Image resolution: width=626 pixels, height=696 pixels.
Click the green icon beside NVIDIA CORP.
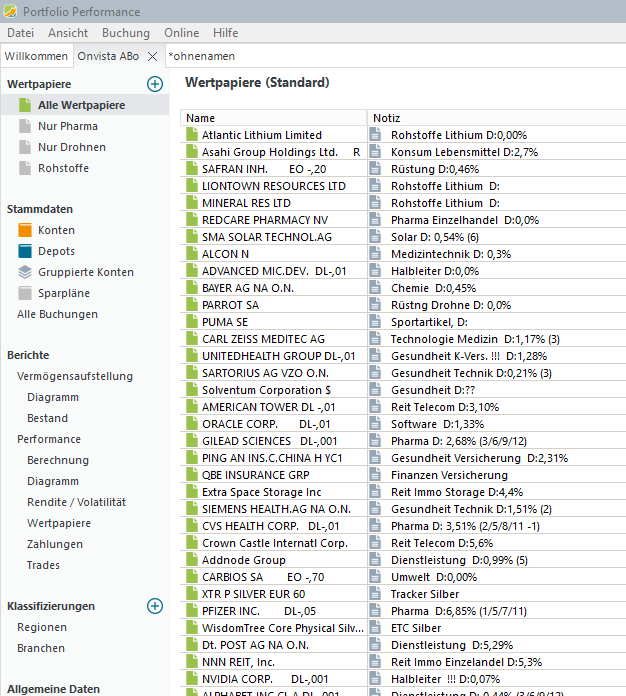[x=192, y=679]
